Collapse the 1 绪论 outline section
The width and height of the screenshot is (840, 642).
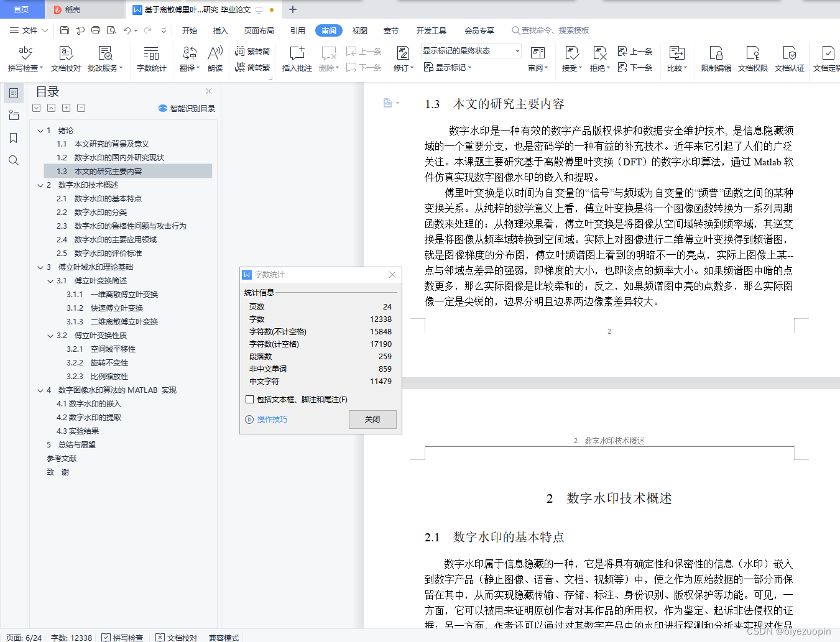(40, 131)
